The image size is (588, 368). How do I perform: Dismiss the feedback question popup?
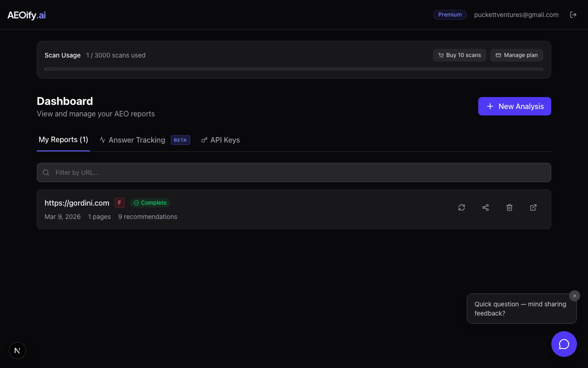575,296
